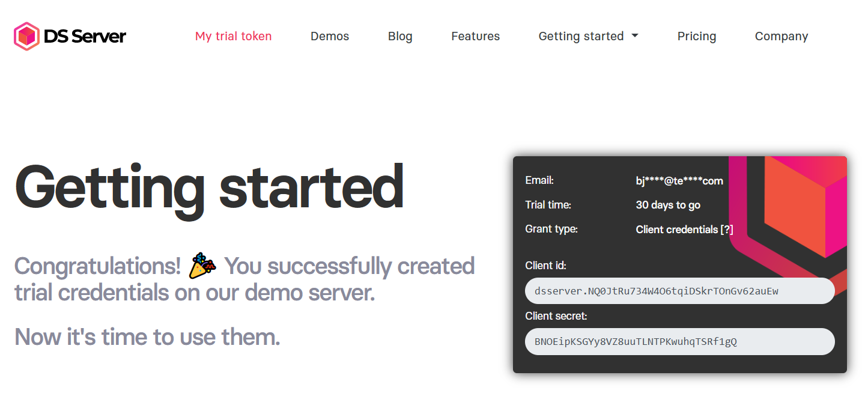Select the Client id field value

[x=680, y=291]
